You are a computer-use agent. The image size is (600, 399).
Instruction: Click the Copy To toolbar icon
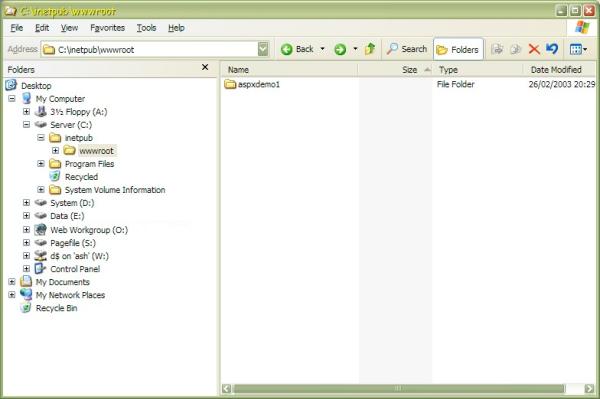[x=515, y=49]
